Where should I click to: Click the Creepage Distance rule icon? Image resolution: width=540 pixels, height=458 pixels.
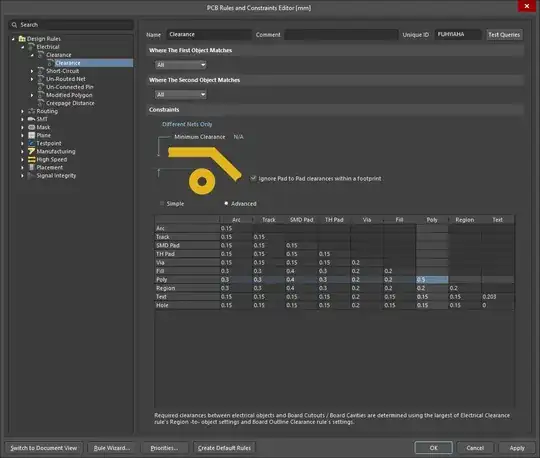point(41,103)
